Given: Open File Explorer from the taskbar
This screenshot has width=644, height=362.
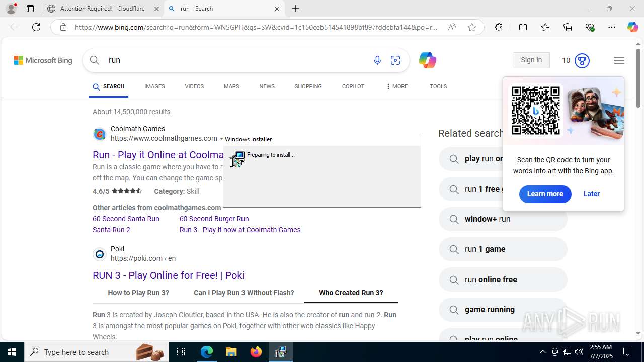Looking at the screenshot, I should pyautogui.click(x=231, y=352).
